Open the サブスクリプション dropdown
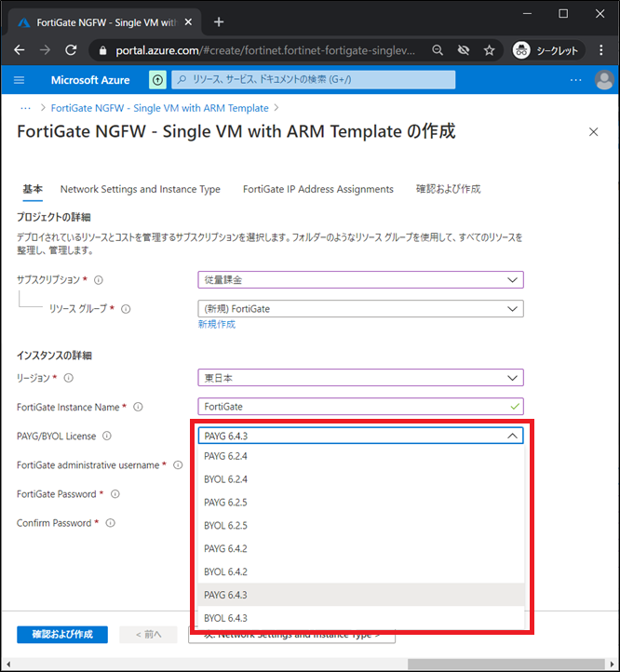 pos(360,280)
